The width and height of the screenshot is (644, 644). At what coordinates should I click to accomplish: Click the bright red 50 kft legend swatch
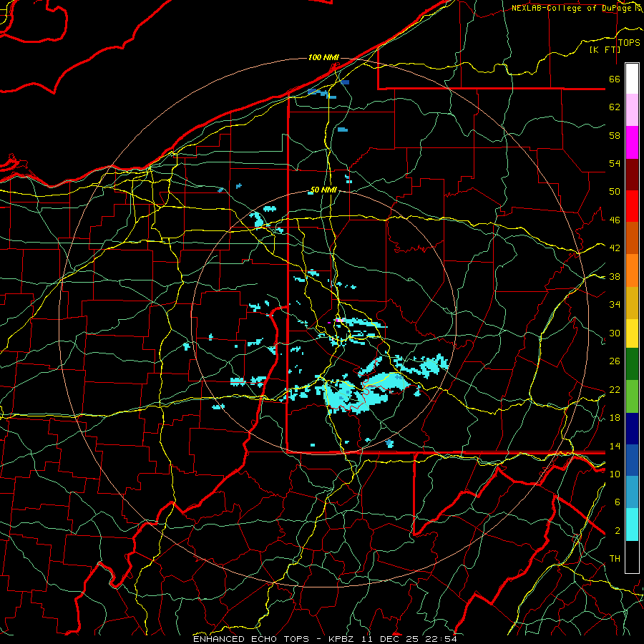[632, 206]
